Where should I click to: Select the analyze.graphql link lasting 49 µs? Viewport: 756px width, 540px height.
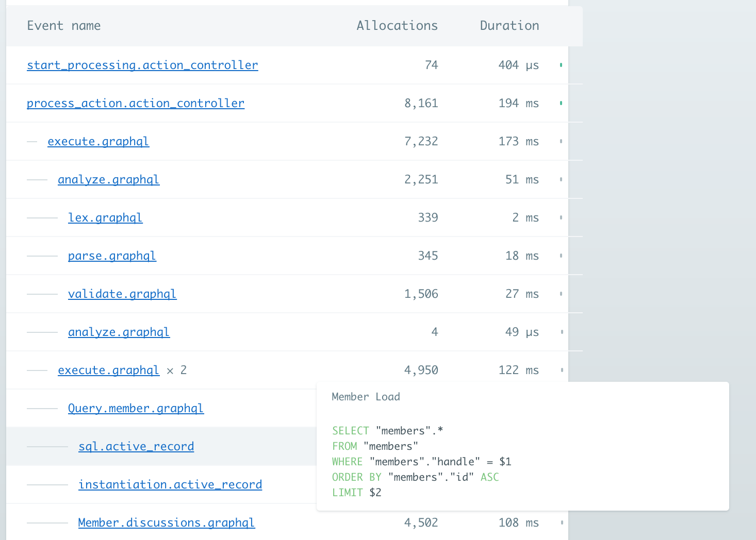coord(119,332)
